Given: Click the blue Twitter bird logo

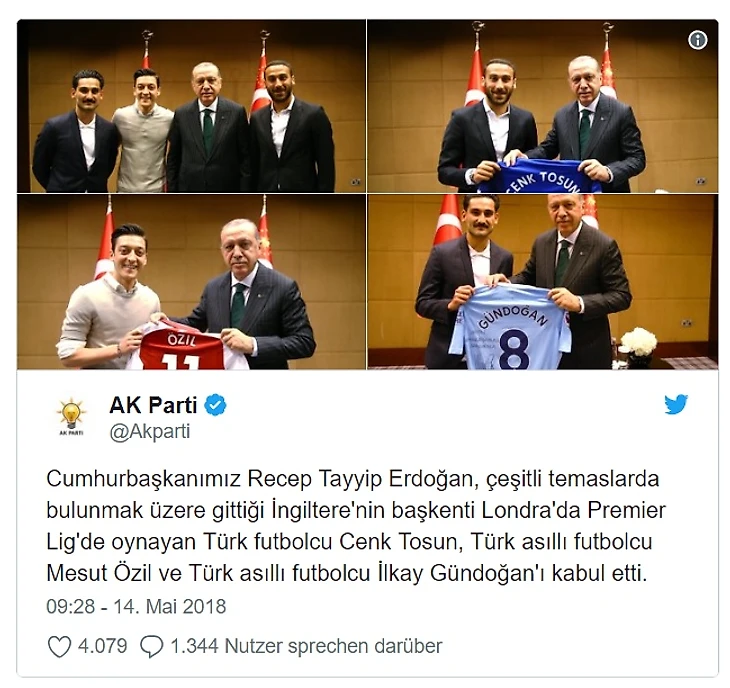Looking at the screenshot, I should click(676, 404).
